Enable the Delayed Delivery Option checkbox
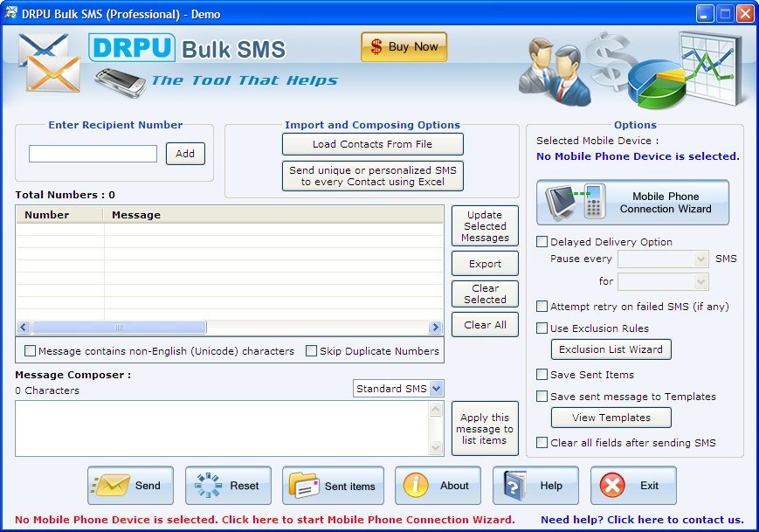 coord(542,242)
